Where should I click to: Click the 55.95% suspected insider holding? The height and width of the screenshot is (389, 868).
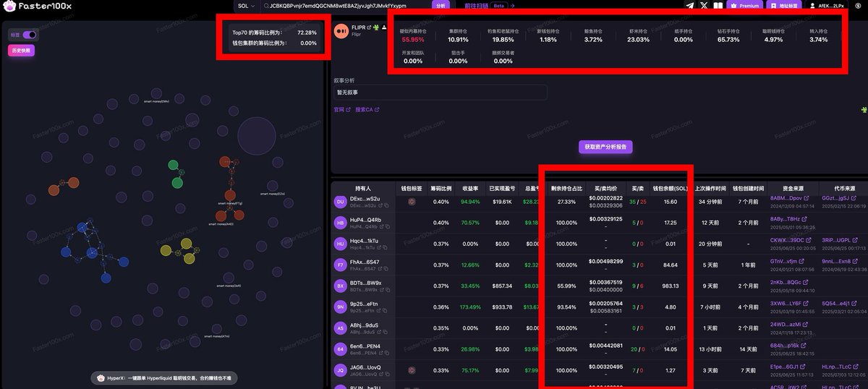point(413,40)
